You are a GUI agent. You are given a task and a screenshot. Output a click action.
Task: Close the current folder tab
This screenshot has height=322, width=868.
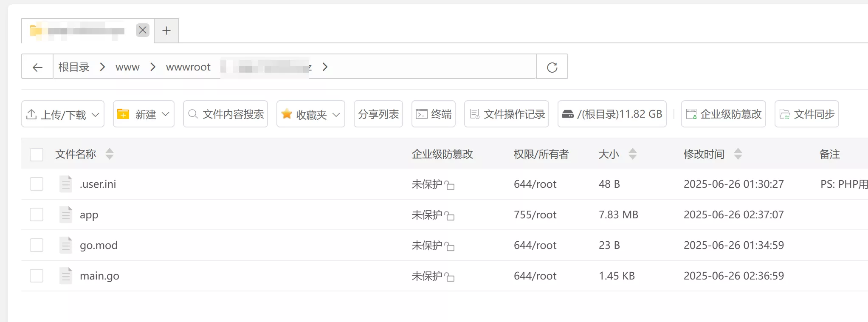(x=143, y=30)
